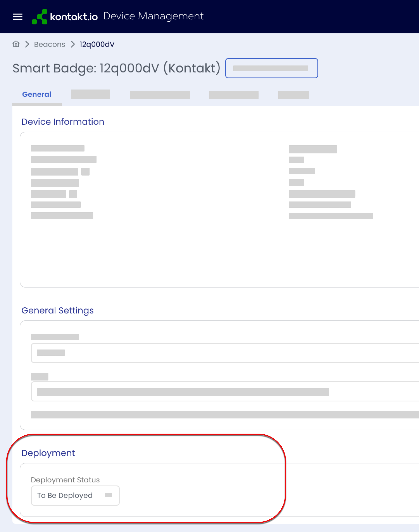Click the chevron between Beacons and 12q000dV
The image size is (419, 532).
tap(73, 44)
